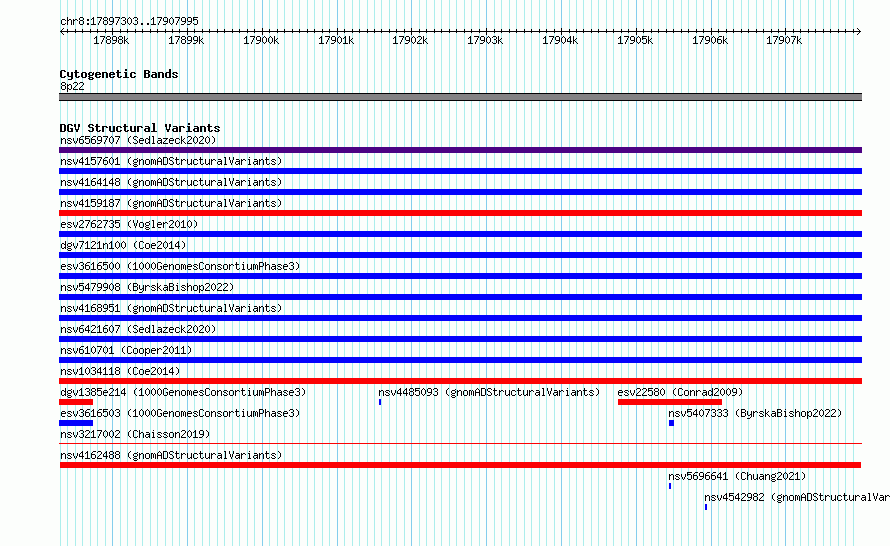Click the tiny blue marker under nsv5696641
This screenshot has width=890, height=546.
[x=670, y=486]
